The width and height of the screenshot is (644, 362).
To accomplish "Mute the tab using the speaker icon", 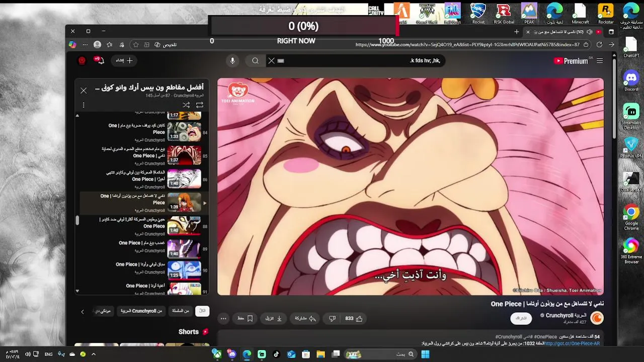I will [589, 32].
